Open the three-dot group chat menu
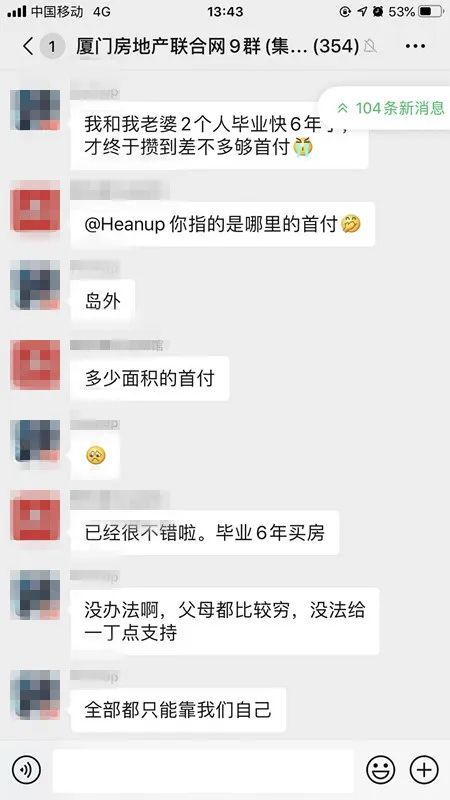450x800 pixels. tap(415, 46)
